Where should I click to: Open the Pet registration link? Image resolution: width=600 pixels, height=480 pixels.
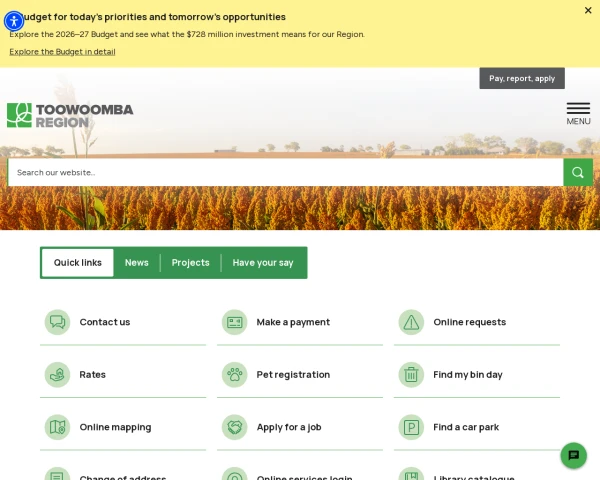(x=293, y=375)
